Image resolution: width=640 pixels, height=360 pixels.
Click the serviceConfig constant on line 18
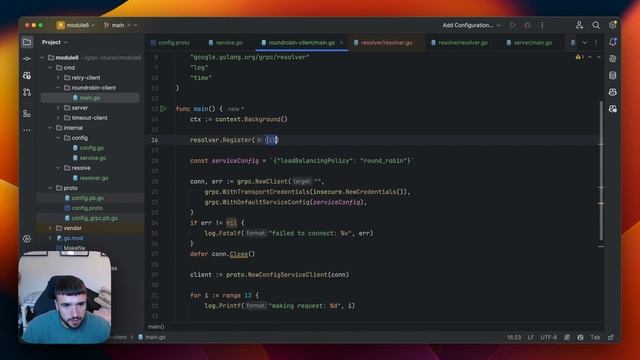(235, 161)
